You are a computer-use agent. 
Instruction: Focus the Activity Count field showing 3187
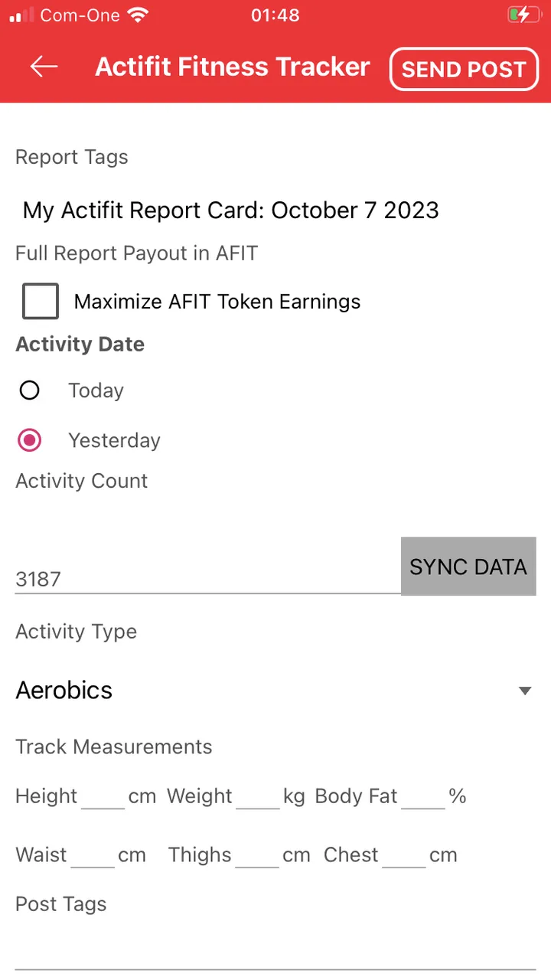coord(207,578)
